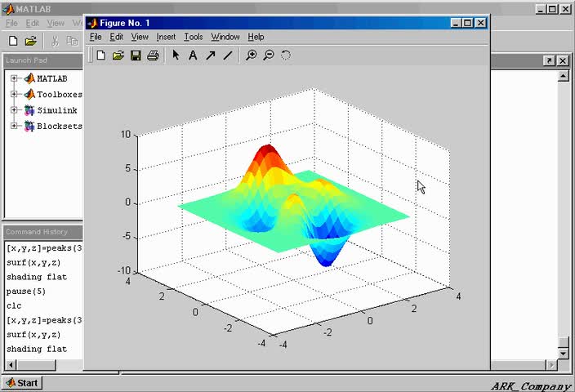This screenshot has width=575, height=392.
Task: Select Blocksets item in Launch Pad tree
Action: point(60,126)
